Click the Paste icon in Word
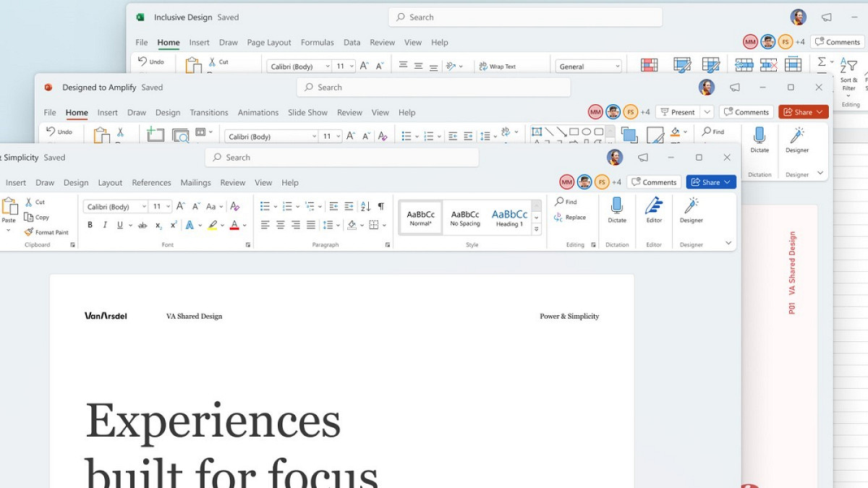The height and width of the screenshot is (488, 868). (x=9, y=206)
